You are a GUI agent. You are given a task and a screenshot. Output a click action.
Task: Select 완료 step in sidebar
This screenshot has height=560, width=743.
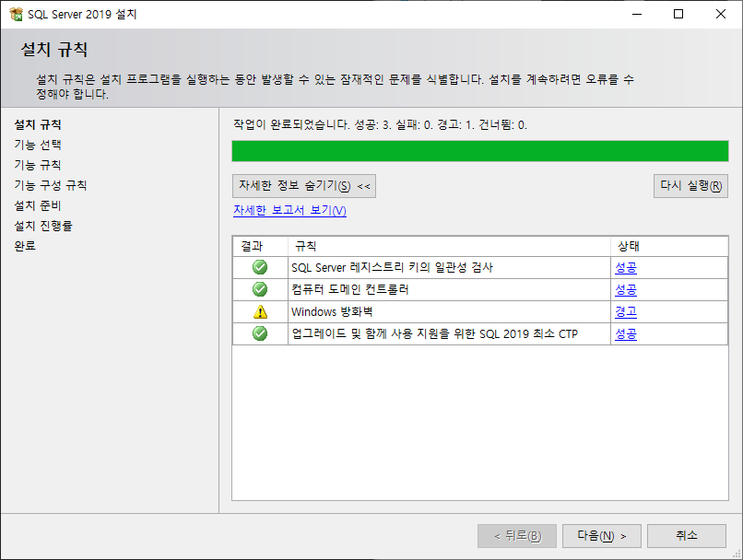coord(25,246)
